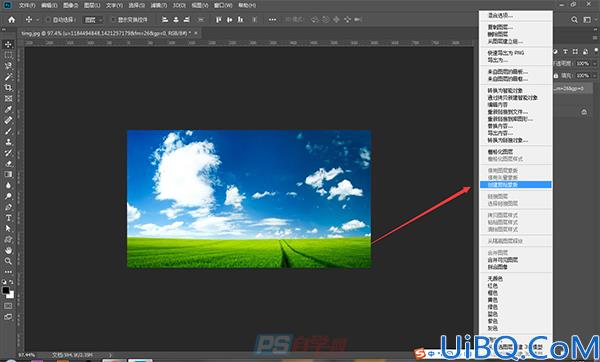
Task: Expand the Move tool preset arrow
Action: [x=38, y=20]
